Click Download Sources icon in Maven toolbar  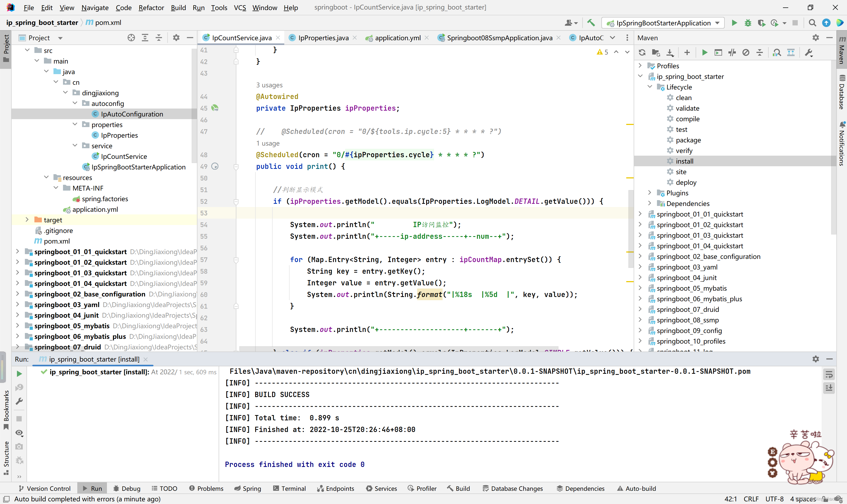(670, 53)
